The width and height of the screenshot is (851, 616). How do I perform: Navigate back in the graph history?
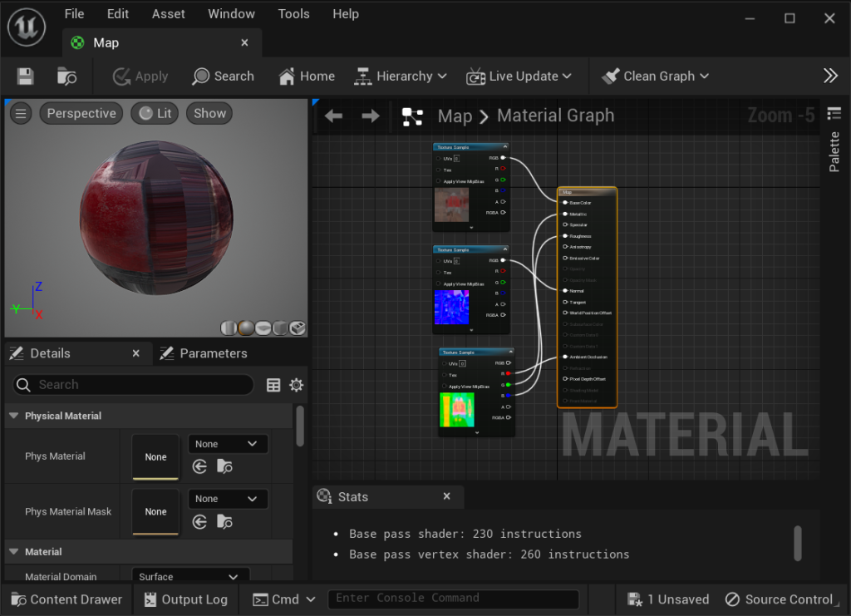click(x=333, y=116)
